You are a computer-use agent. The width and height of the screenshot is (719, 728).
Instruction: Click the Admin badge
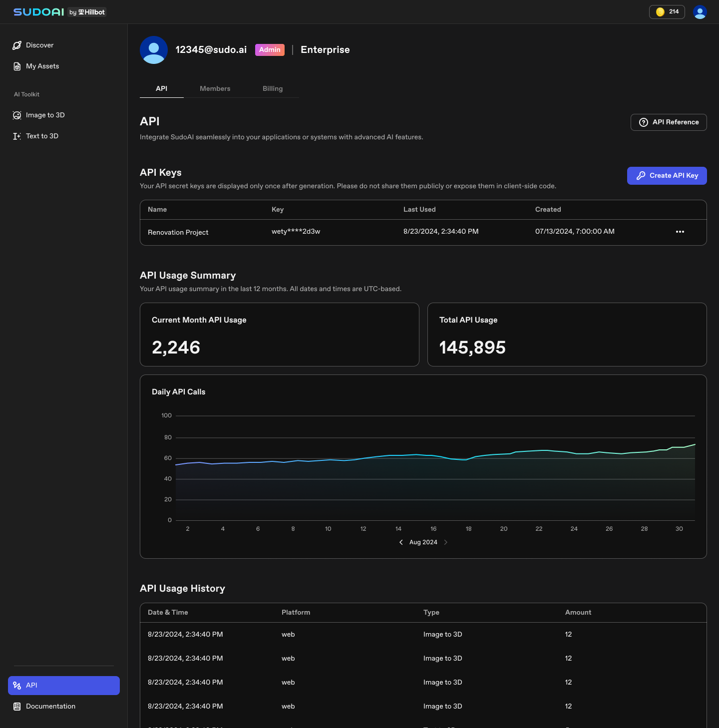coord(270,50)
